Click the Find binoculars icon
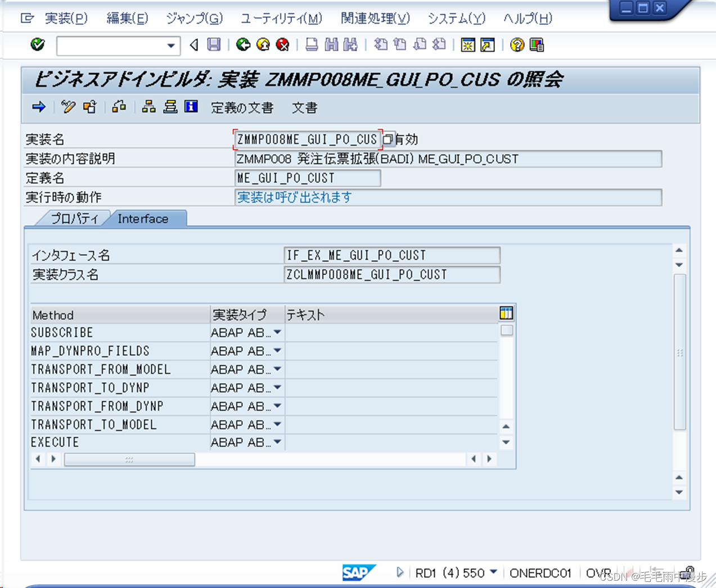Viewport: 716px width, 588px height. [x=331, y=44]
